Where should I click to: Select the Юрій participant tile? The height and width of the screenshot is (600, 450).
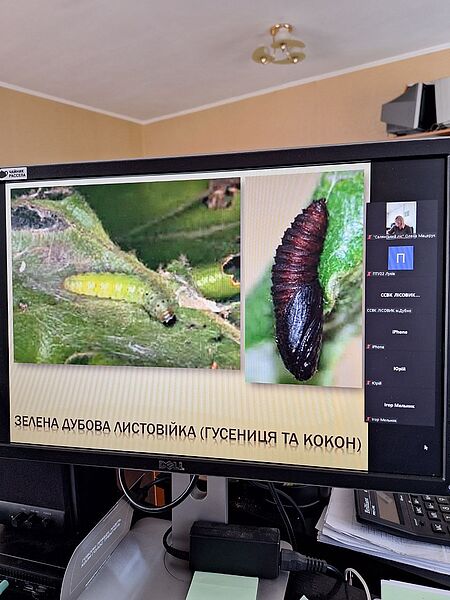[x=401, y=369]
